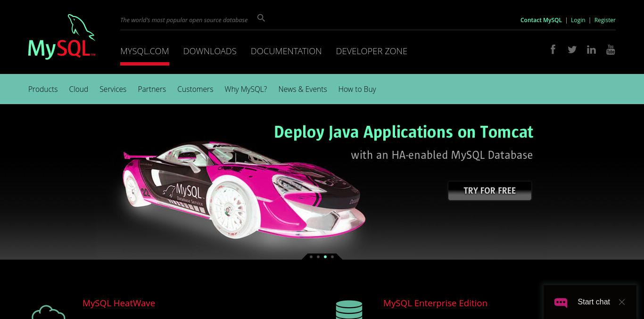Select the second carousel dot

(318, 257)
